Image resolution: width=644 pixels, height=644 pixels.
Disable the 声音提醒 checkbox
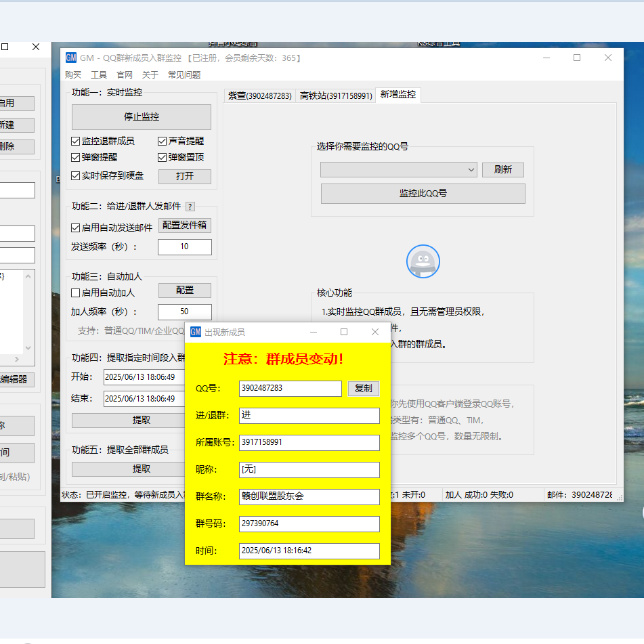tap(163, 142)
